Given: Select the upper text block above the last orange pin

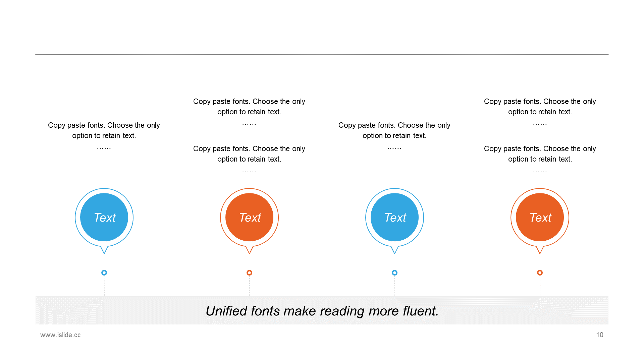Looking at the screenshot, I should coord(540,112).
